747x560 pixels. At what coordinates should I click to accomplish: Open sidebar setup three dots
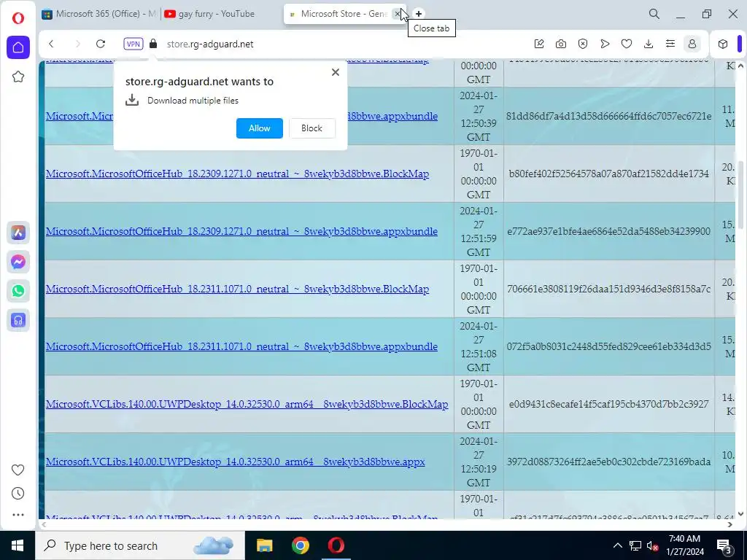[x=18, y=515]
